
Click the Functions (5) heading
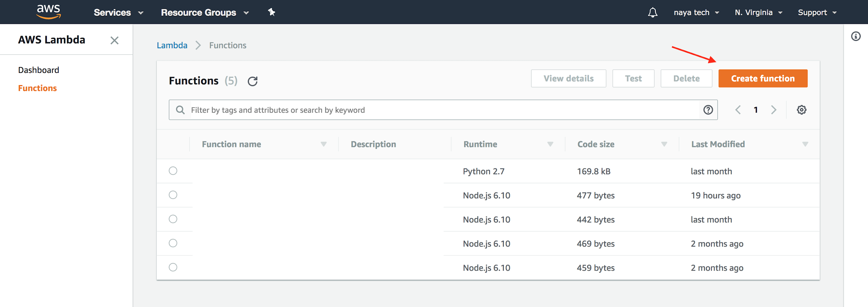203,81
